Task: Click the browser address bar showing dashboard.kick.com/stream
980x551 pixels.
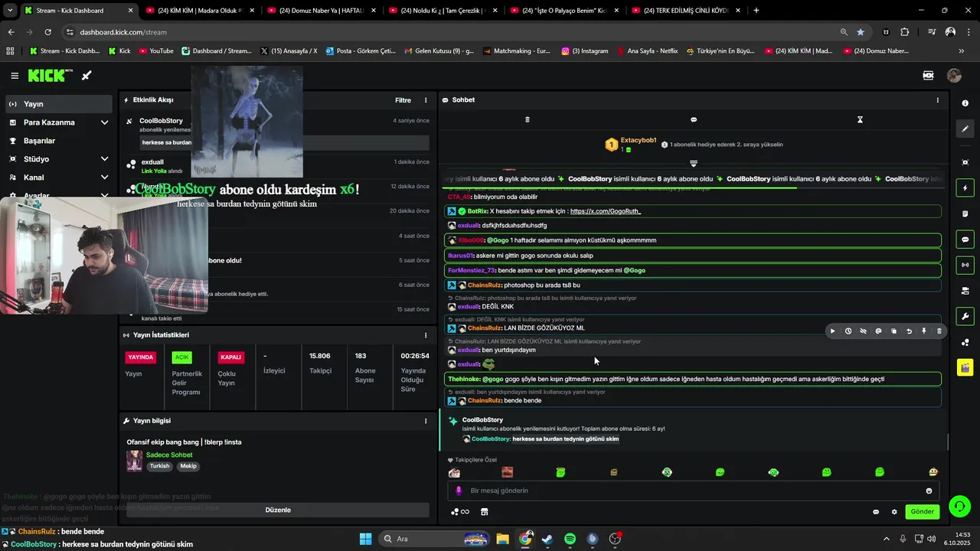Action: click(452, 32)
